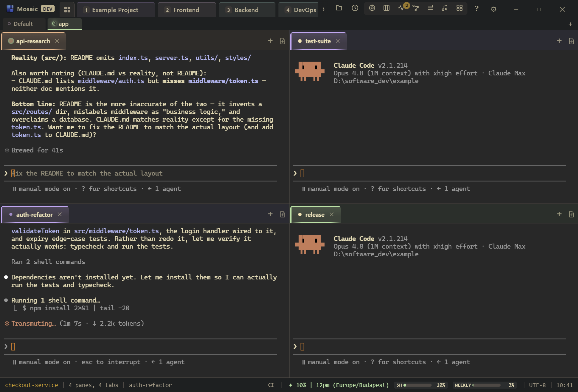Viewport: 578px width, 392px height.
Task: Click the four-squares grid icon in toolbar
Action: (x=459, y=8)
